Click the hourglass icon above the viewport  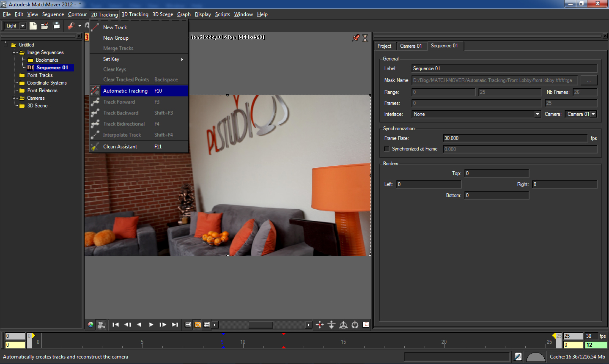click(x=365, y=38)
